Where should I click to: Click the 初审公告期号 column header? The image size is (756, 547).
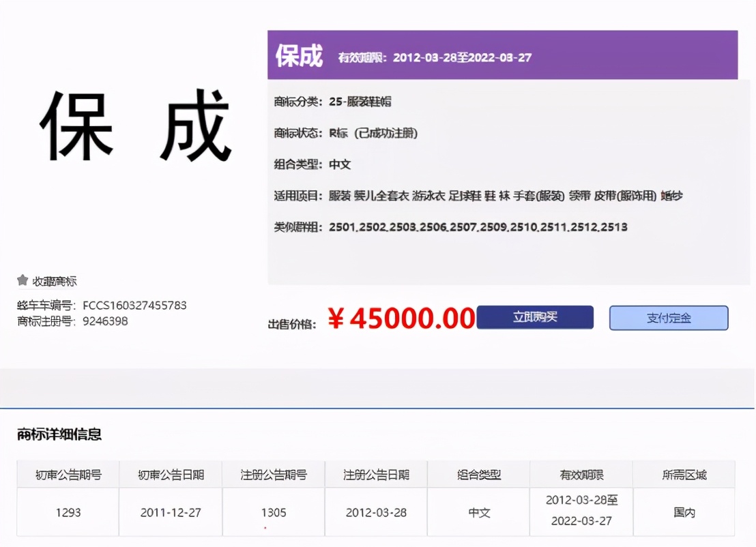click(67, 474)
